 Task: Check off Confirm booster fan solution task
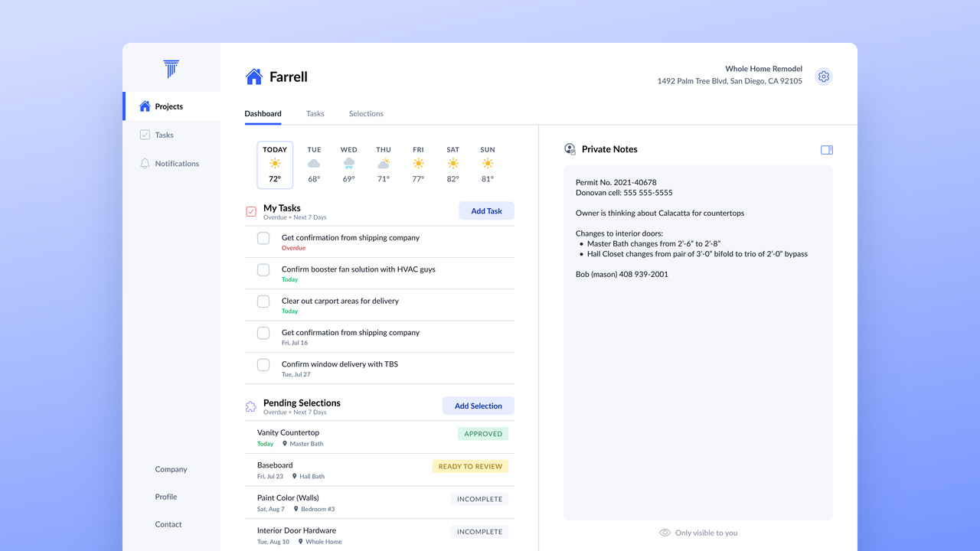coord(263,270)
